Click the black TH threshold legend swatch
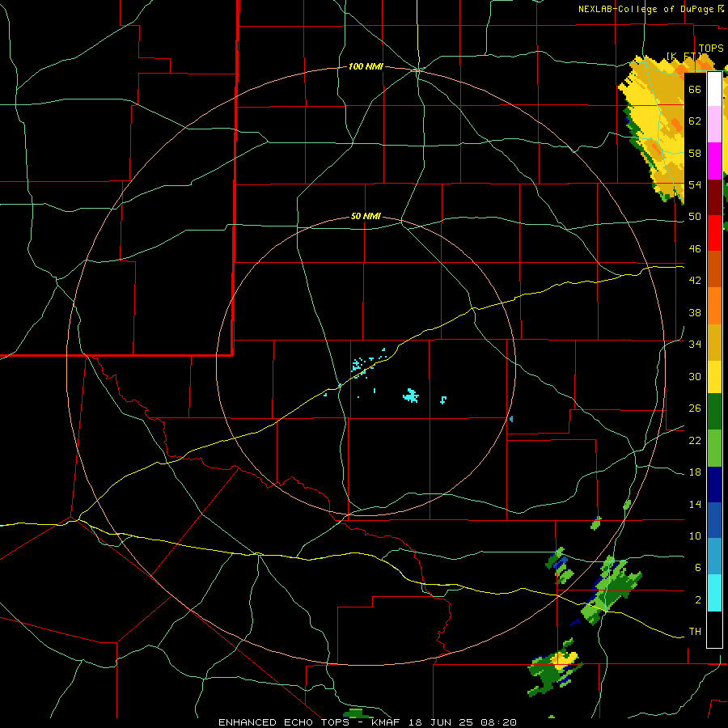This screenshot has width=728, height=728. (714, 629)
